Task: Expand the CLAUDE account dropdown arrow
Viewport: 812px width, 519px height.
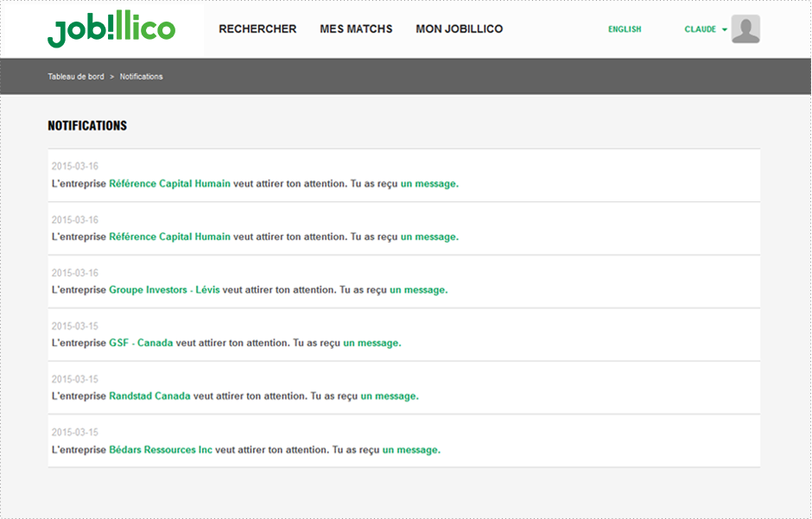Action: click(725, 29)
